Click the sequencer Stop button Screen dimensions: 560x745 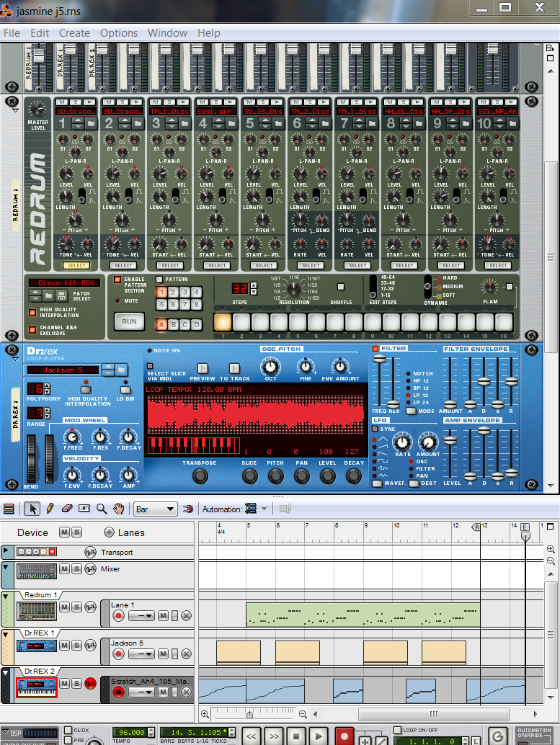pos(295,737)
